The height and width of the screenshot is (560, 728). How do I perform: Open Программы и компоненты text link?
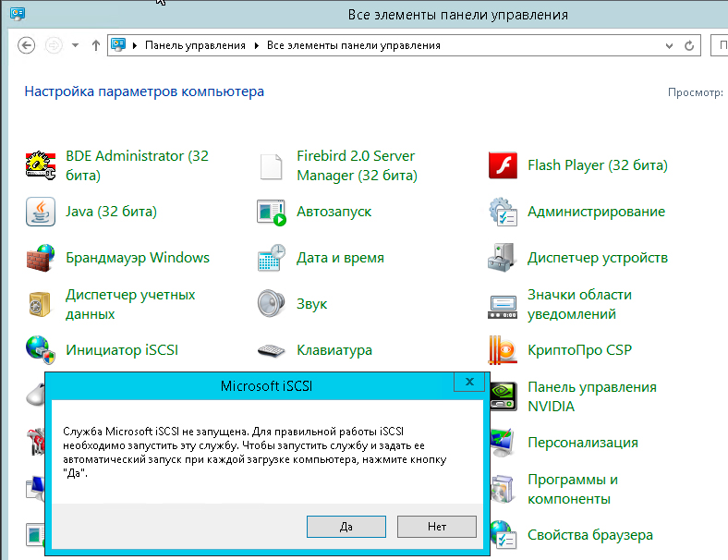pos(573,489)
